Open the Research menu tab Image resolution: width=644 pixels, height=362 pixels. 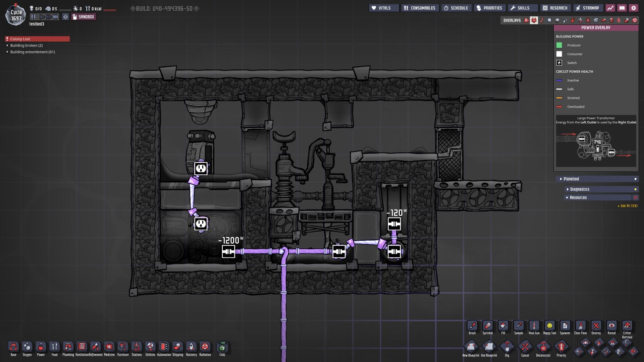click(555, 8)
